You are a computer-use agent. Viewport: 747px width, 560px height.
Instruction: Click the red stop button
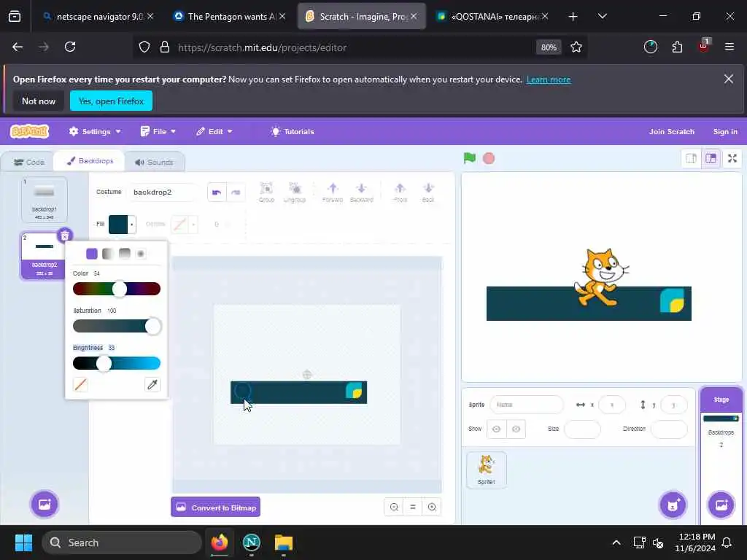488,158
